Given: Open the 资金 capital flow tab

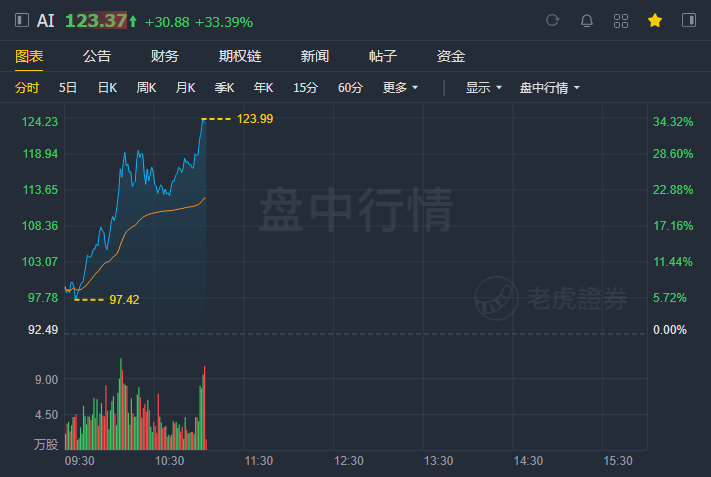Looking at the screenshot, I should point(451,56).
